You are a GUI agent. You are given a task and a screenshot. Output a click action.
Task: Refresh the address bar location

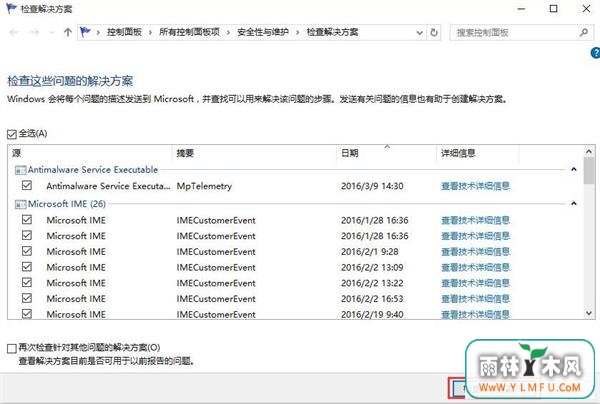point(434,33)
